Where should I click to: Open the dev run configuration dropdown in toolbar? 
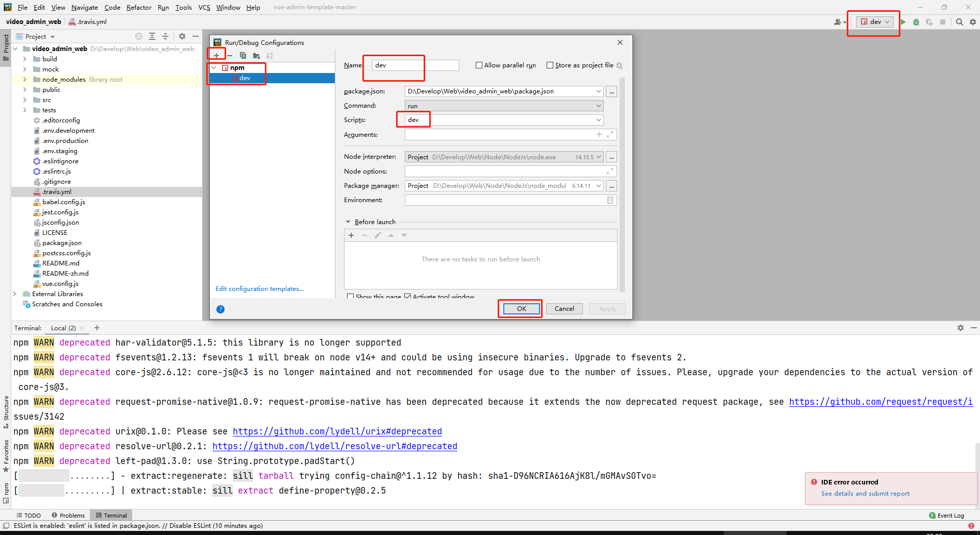click(x=875, y=22)
